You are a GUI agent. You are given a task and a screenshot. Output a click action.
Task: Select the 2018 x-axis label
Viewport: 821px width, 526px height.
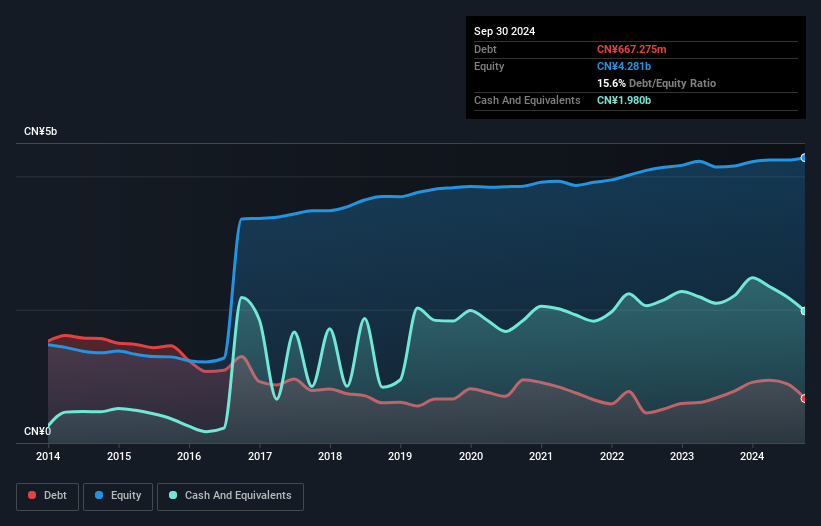tap(330, 456)
